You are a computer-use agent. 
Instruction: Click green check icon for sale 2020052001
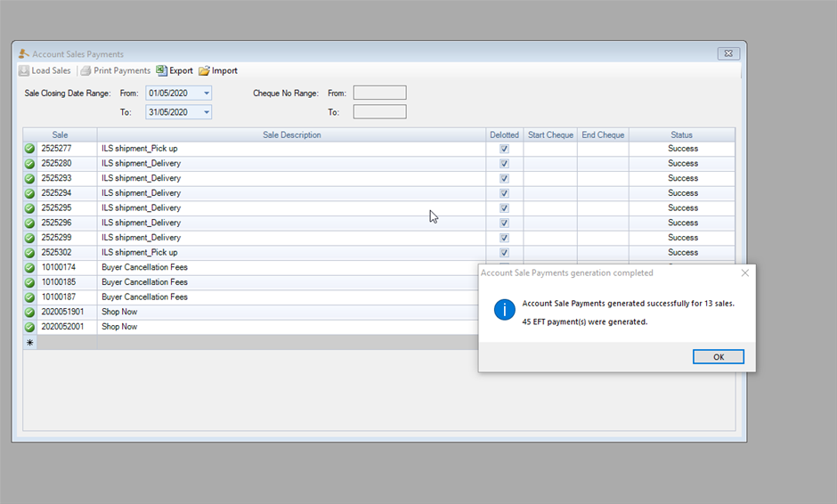(29, 327)
